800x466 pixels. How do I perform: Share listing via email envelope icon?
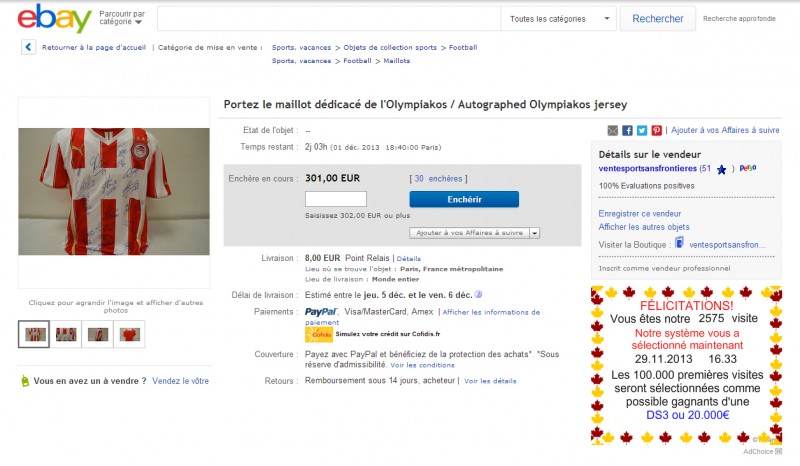click(x=612, y=130)
